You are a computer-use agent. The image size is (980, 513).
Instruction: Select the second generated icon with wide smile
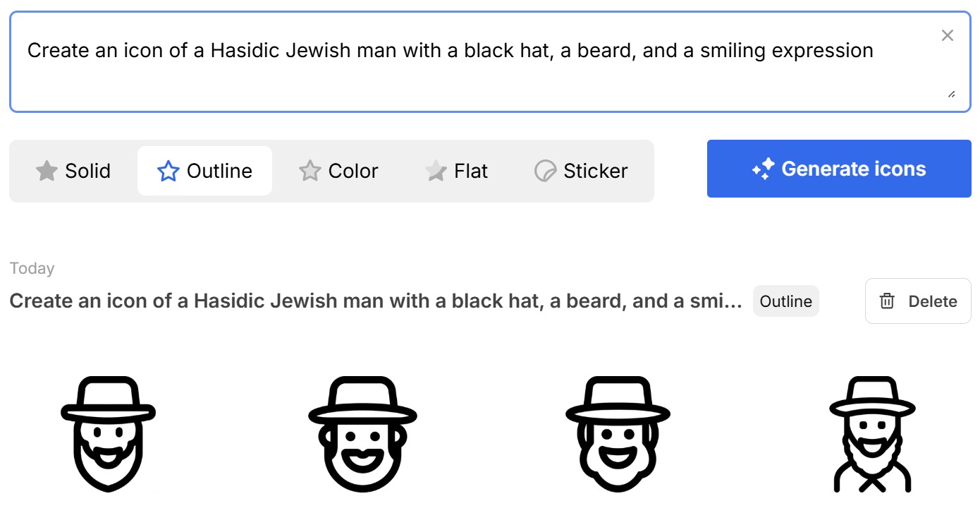pyautogui.click(x=362, y=433)
